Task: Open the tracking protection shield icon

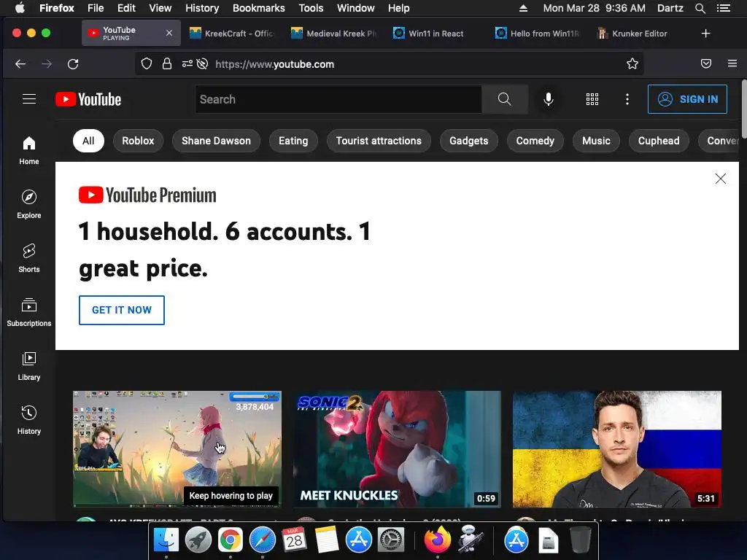Action: (x=147, y=64)
